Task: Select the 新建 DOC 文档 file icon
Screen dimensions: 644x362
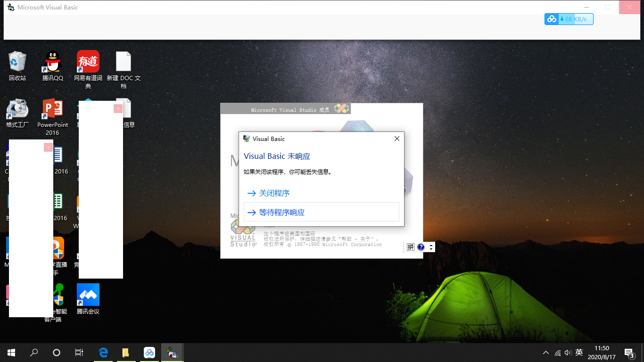Action: (124, 70)
